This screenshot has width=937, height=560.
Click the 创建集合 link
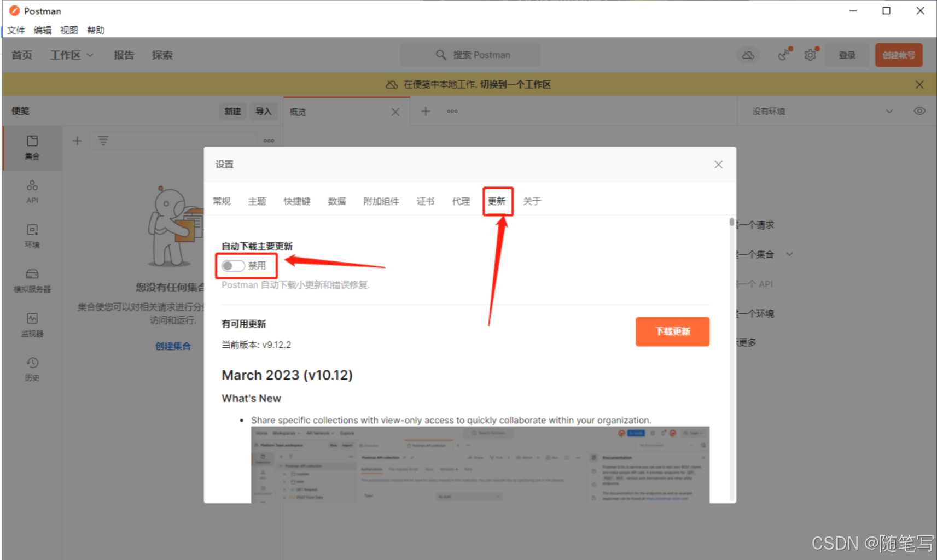pyautogui.click(x=173, y=346)
